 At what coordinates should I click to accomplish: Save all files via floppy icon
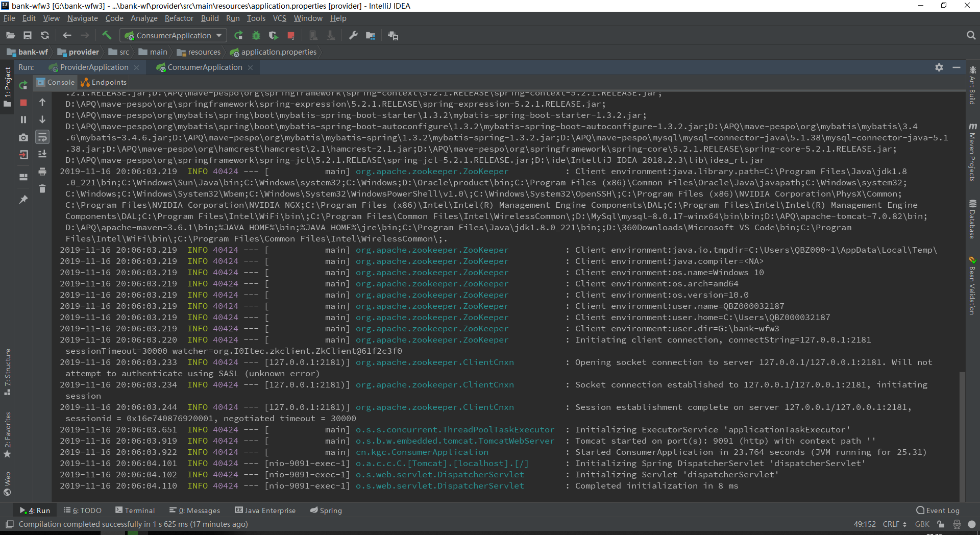[x=28, y=35]
